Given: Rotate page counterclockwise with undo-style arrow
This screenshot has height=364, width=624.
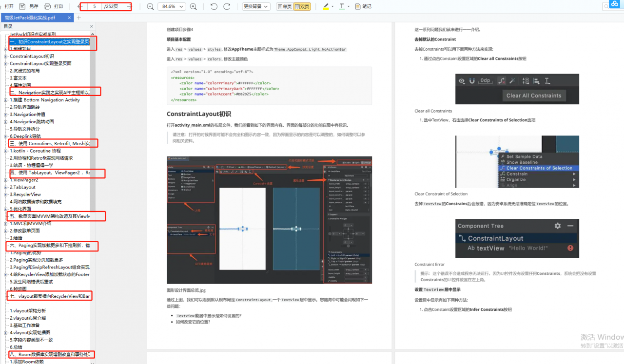Looking at the screenshot, I should tap(214, 6).
